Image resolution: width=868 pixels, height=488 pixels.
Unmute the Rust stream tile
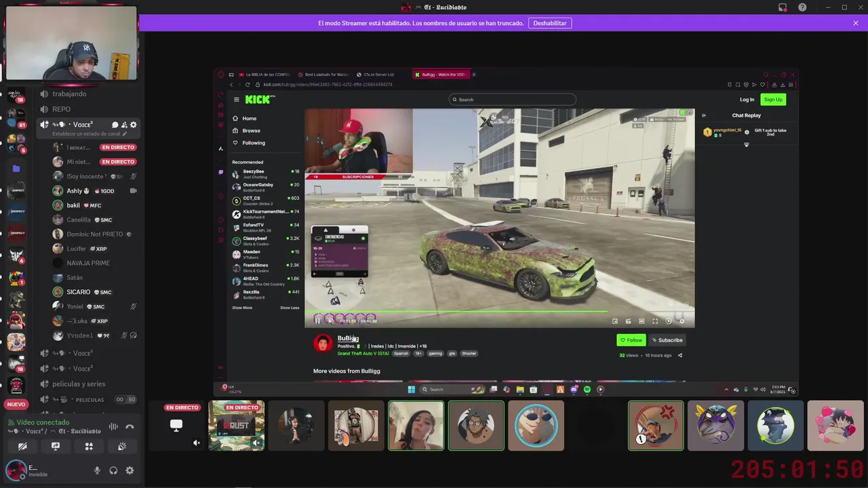[256, 443]
